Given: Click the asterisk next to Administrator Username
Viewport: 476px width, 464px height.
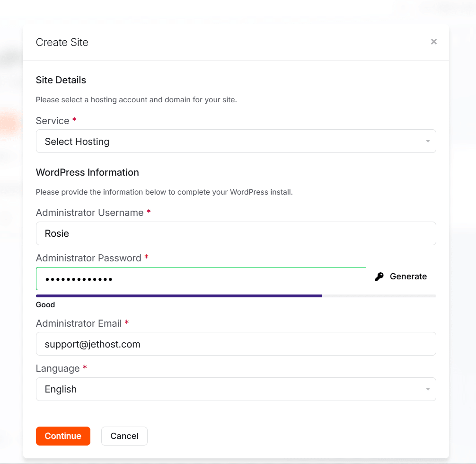Looking at the screenshot, I should click(x=149, y=212).
